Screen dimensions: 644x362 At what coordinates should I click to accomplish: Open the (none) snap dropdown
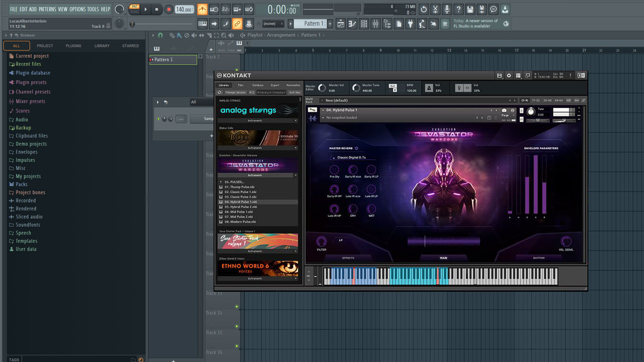(x=272, y=24)
